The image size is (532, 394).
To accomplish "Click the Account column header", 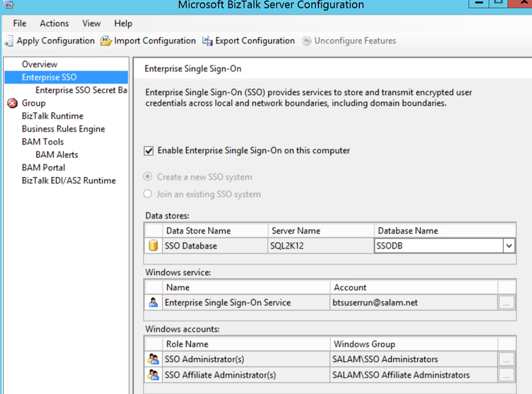I will point(414,287).
